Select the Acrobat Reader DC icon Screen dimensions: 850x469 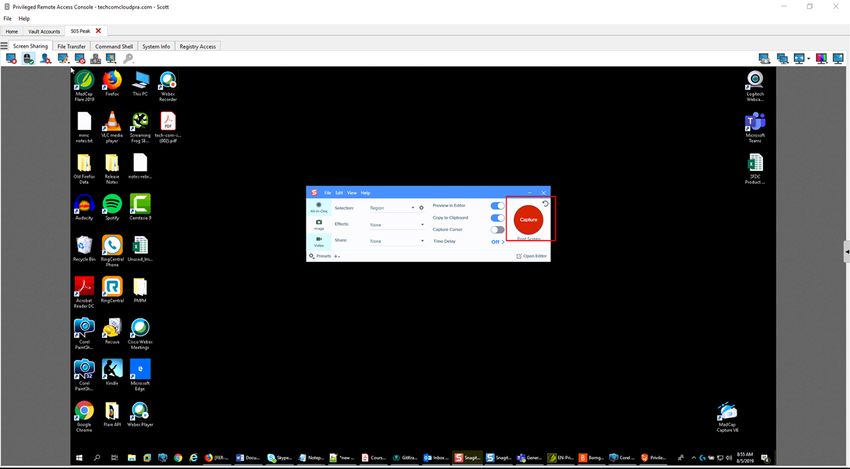[x=84, y=292]
